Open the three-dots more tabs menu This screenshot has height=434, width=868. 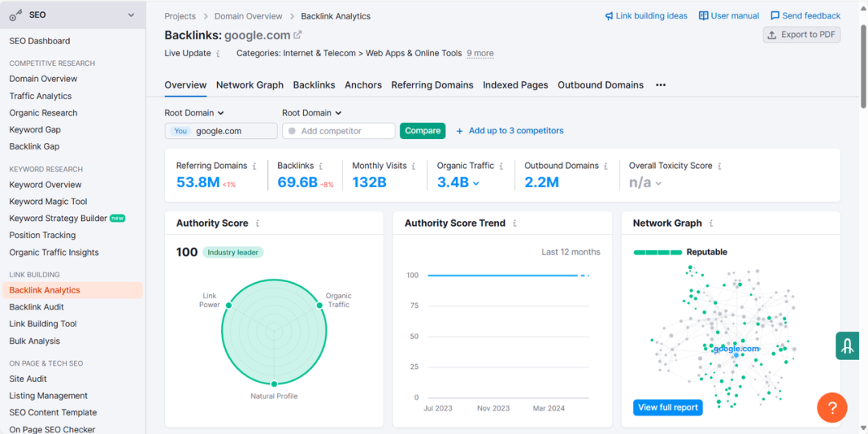pos(661,85)
